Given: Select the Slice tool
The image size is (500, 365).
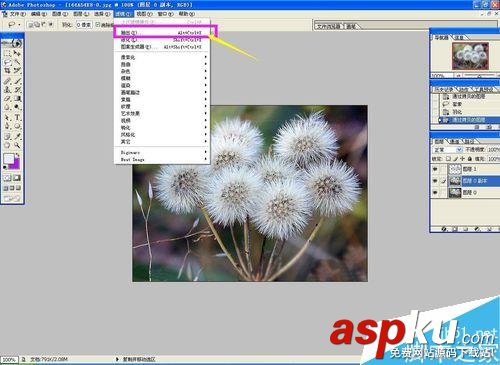Looking at the screenshot, I should [17, 71].
